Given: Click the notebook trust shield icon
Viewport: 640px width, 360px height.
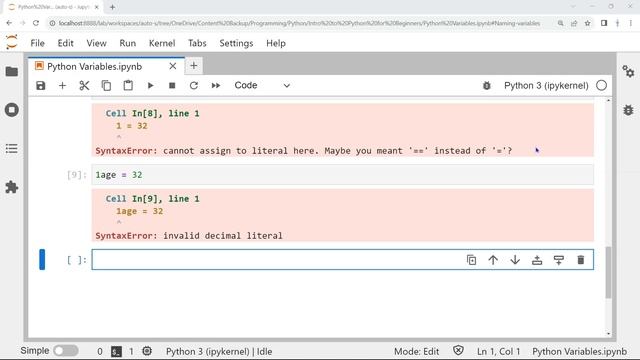Looking at the screenshot, I should [x=458, y=351].
